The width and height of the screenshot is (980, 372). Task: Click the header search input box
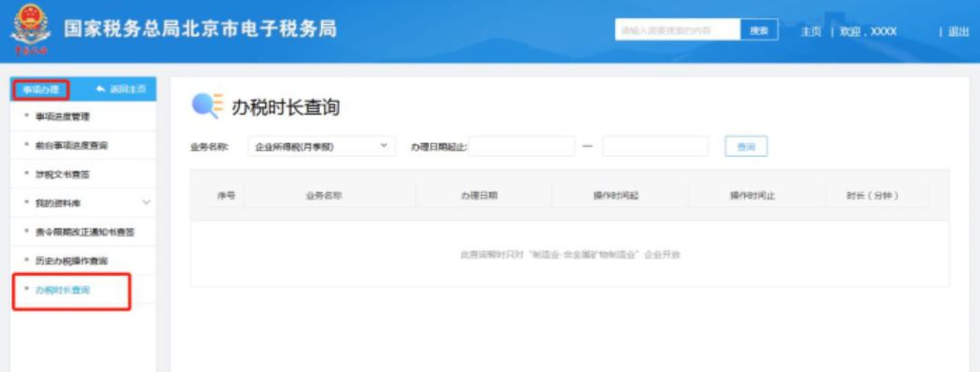pyautogui.click(x=678, y=29)
